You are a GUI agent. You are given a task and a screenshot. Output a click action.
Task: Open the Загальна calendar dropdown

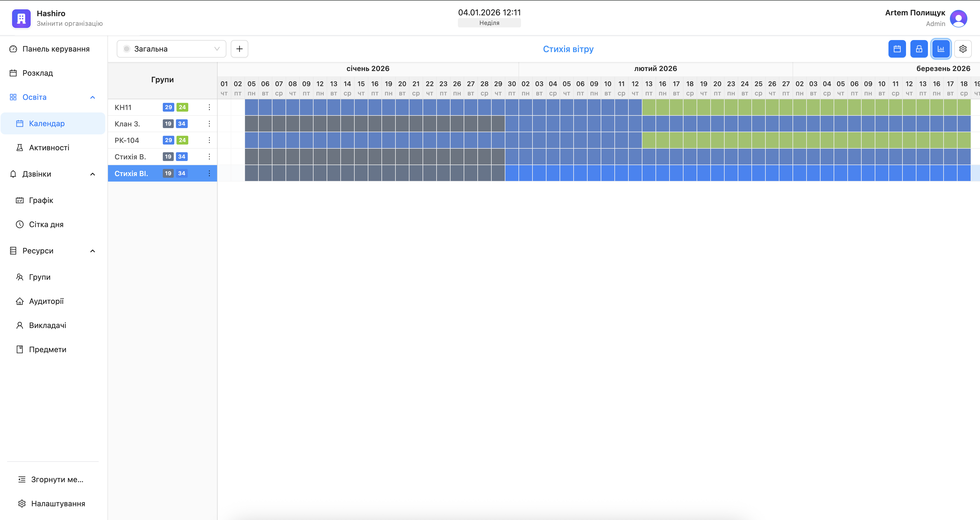point(171,49)
